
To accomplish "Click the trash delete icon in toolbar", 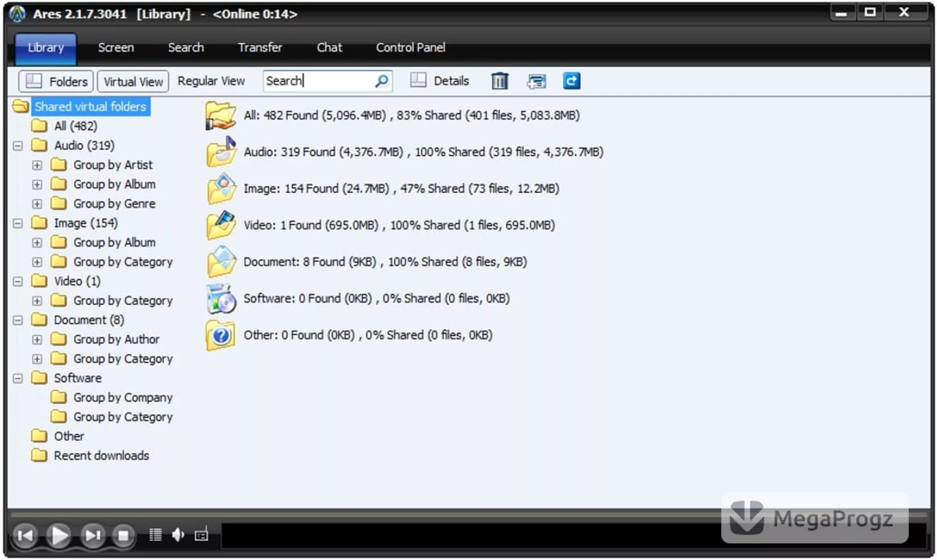I will pos(499,80).
